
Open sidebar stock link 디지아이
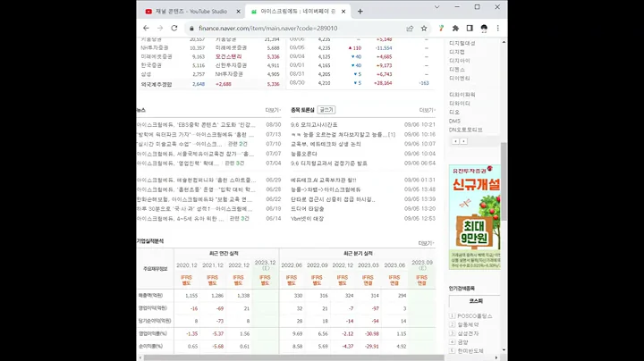[459, 61]
